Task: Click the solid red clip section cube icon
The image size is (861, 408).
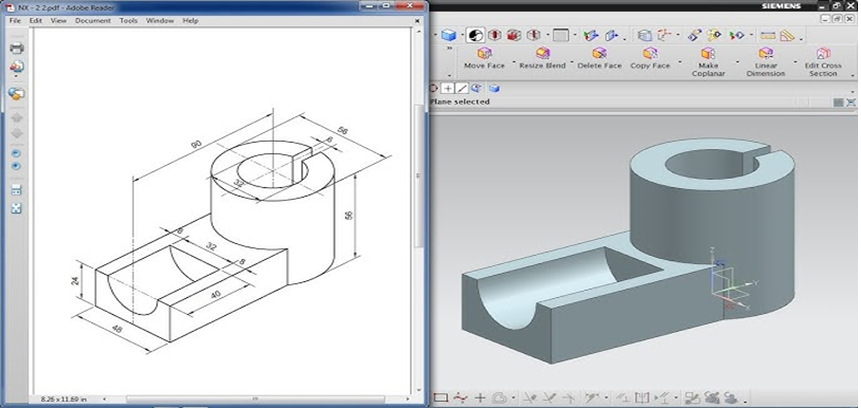Action: 514,36
